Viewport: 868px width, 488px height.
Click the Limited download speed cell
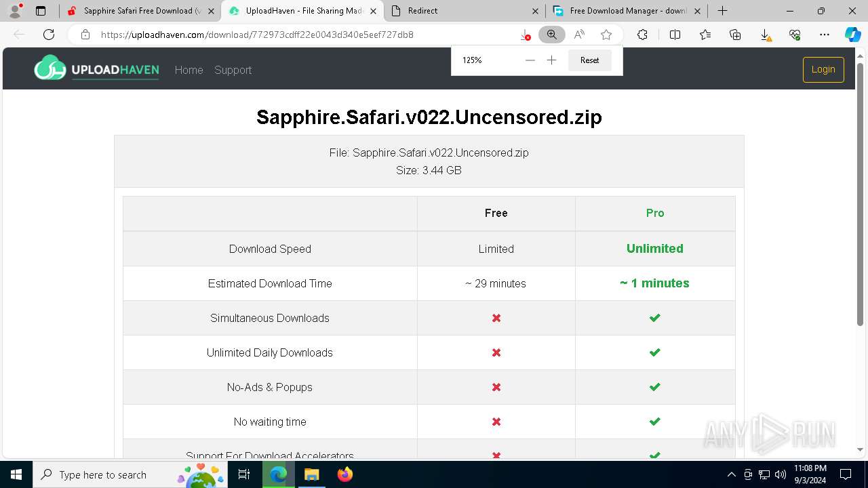pos(496,249)
